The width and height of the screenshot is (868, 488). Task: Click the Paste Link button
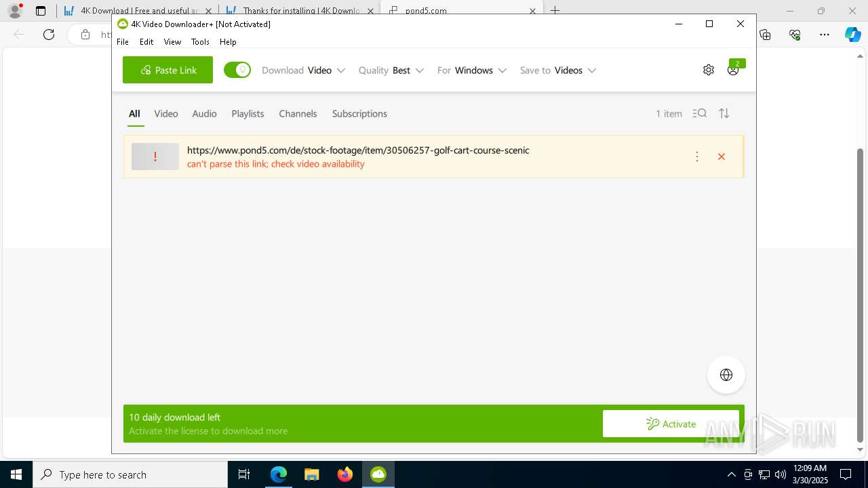click(x=167, y=70)
